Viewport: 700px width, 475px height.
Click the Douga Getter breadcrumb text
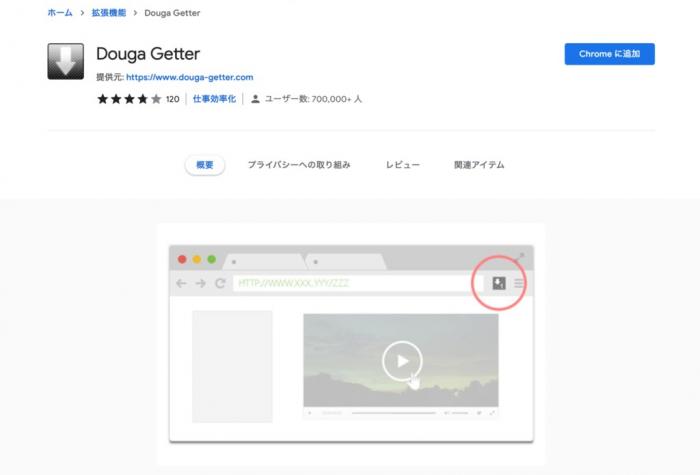click(x=172, y=13)
